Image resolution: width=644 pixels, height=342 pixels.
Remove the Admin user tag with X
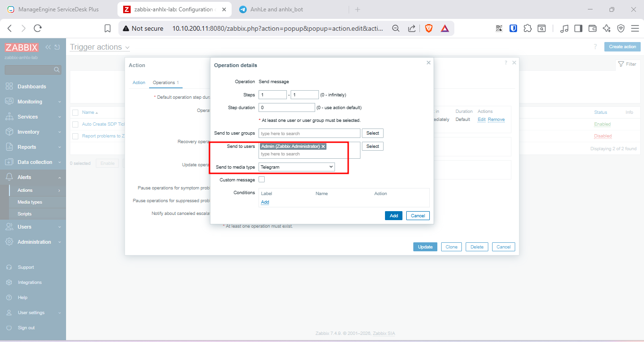click(323, 146)
